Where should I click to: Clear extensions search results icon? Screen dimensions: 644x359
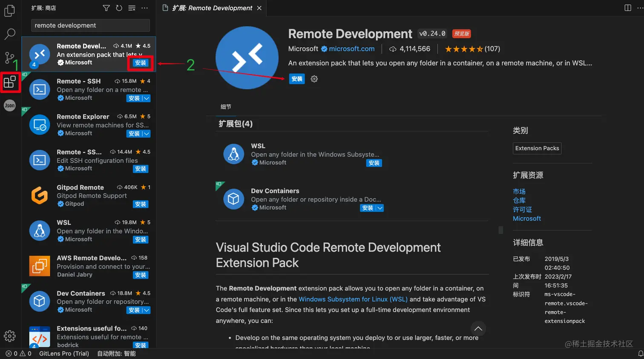132,8
